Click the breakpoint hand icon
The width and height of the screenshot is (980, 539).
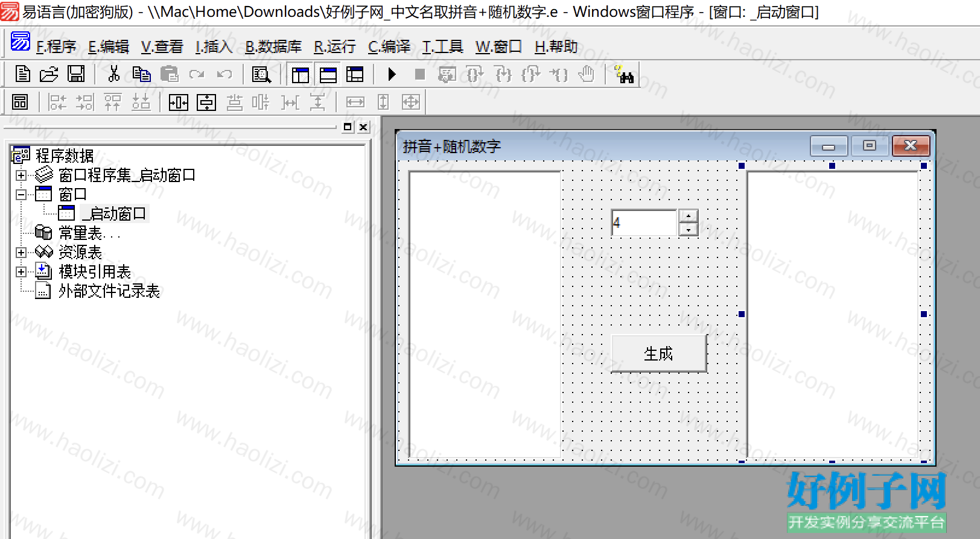coord(586,74)
